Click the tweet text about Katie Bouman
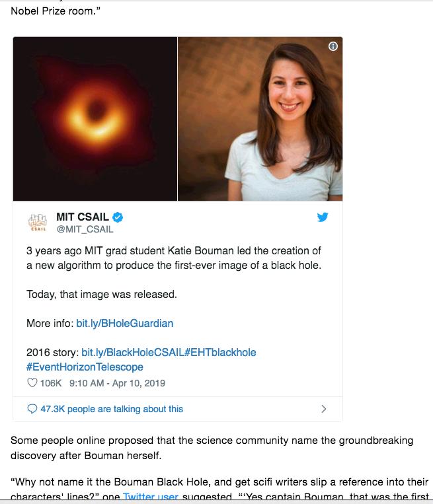The image size is (433, 504). (174, 258)
